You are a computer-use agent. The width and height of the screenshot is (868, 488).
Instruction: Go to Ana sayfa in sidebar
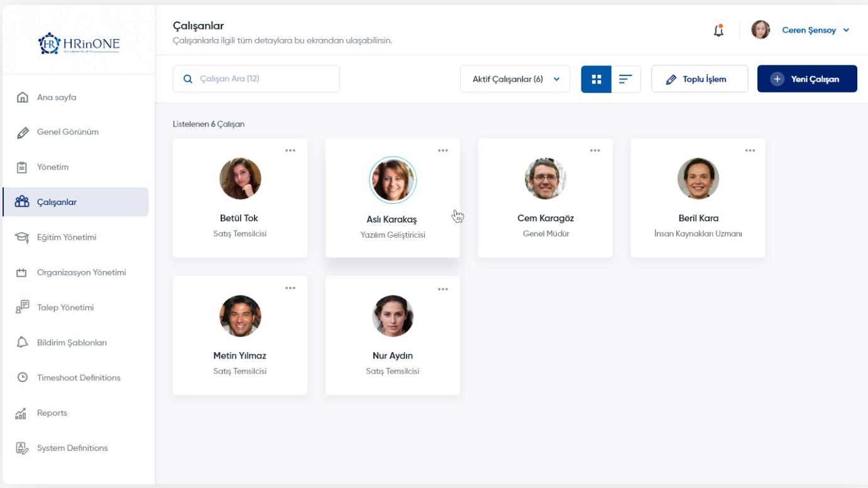click(57, 97)
